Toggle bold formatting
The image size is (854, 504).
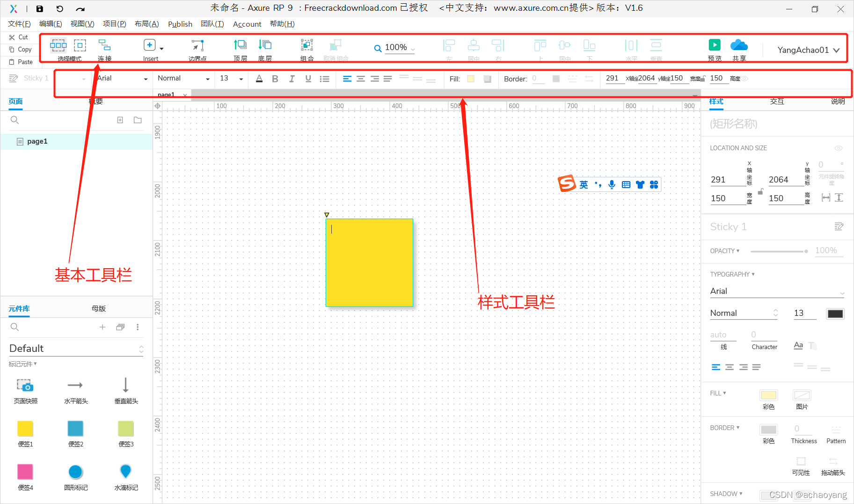pos(275,79)
